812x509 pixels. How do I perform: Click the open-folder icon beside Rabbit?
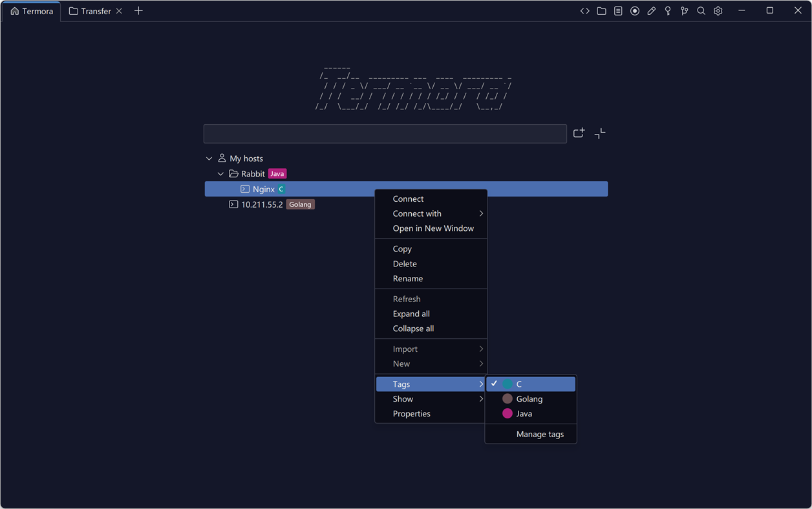pos(233,173)
